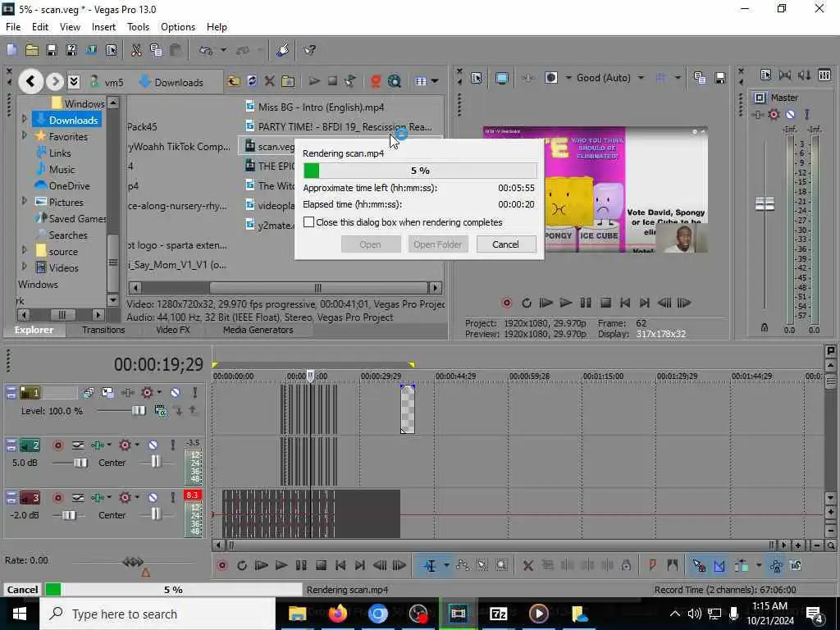The image size is (840, 630).
Task: Click the Explorer back arrow button
Action: coord(30,81)
